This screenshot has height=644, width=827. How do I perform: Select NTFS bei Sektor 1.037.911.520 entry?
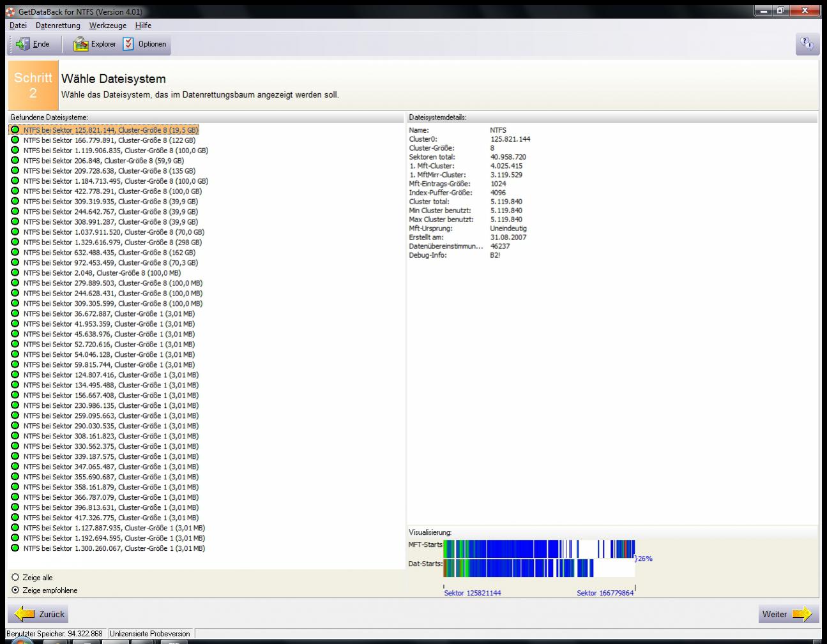(x=108, y=232)
